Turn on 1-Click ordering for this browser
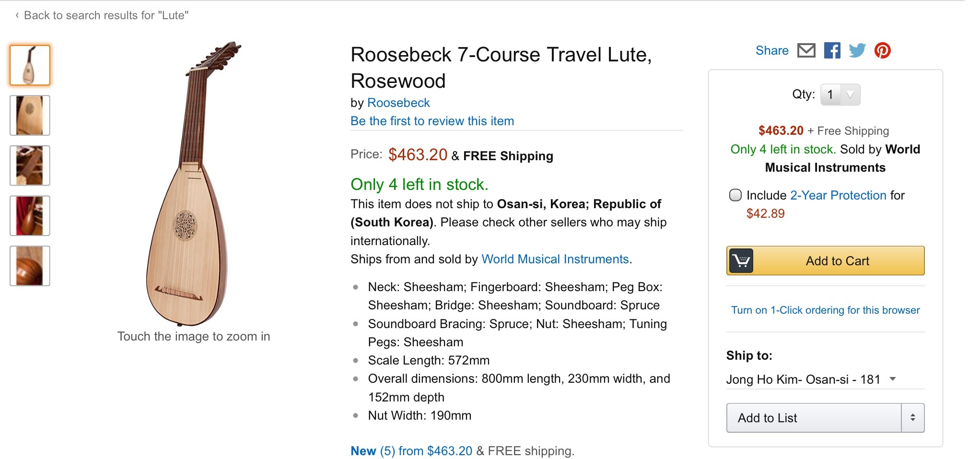 point(825,310)
